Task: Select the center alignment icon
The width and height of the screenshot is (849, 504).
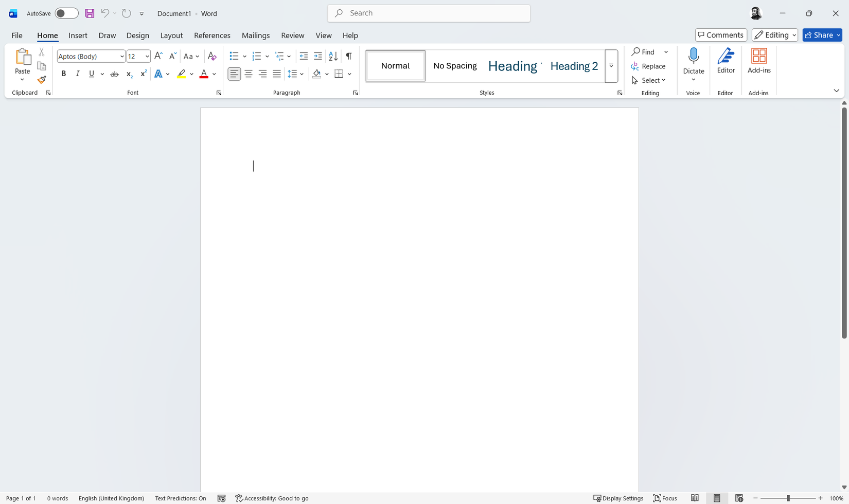Action: (249, 74)
